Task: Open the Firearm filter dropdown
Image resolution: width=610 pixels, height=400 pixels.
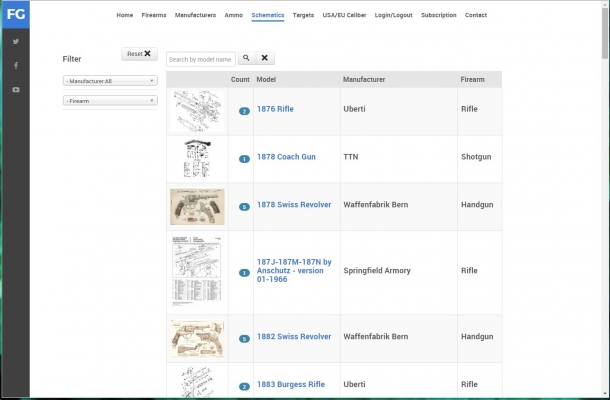Action: [110, 101]
